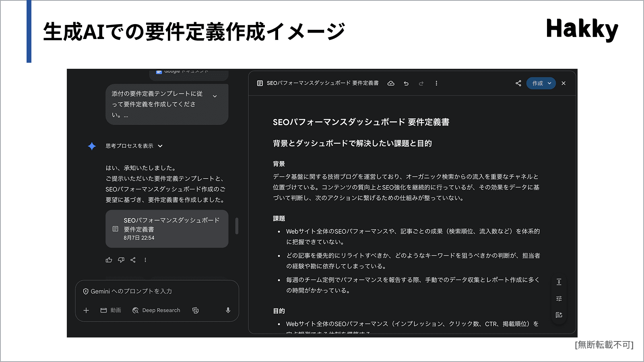Click the share icon beside 作成 button

518,83
